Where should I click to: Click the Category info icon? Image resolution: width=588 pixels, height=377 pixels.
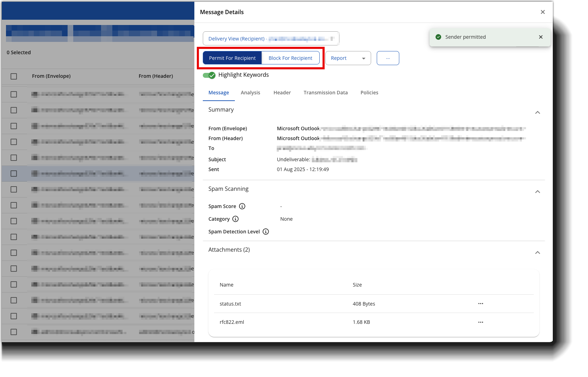tap(236, 219)
